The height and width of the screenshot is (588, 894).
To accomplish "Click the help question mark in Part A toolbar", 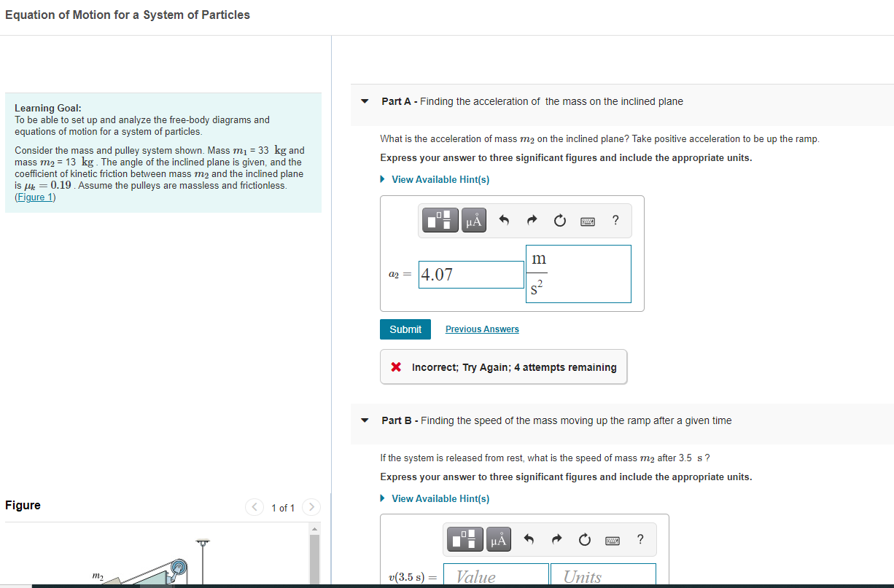I will click(615, 220).
